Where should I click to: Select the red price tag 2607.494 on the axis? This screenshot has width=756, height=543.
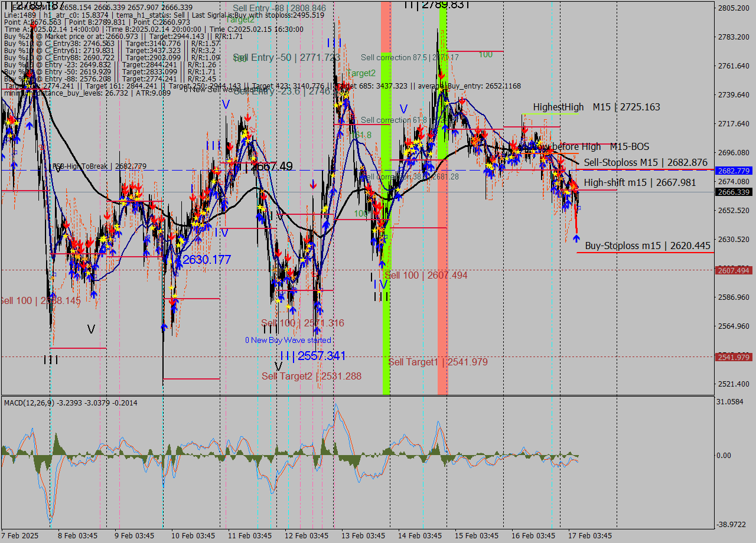tap(732, 270)
